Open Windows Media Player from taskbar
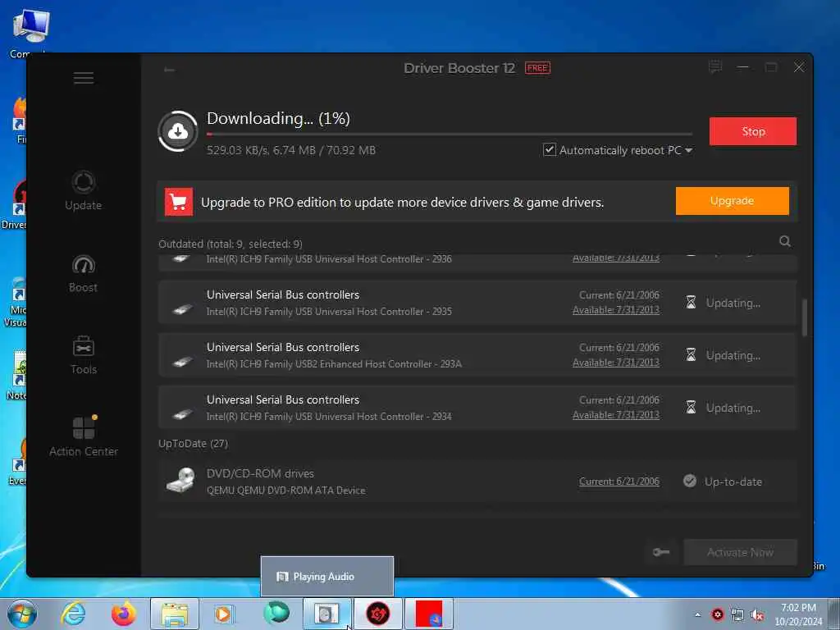This screenshot has width=840, height=630. pos(223,614)
